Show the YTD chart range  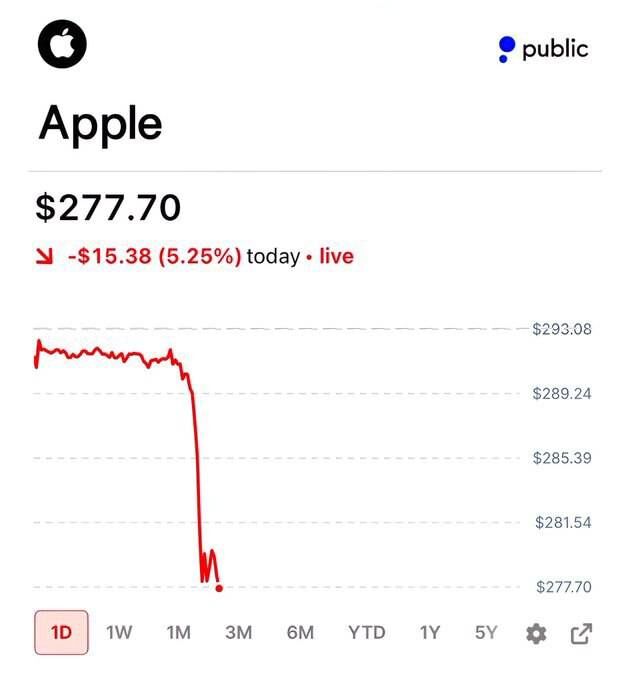point(367,633)
